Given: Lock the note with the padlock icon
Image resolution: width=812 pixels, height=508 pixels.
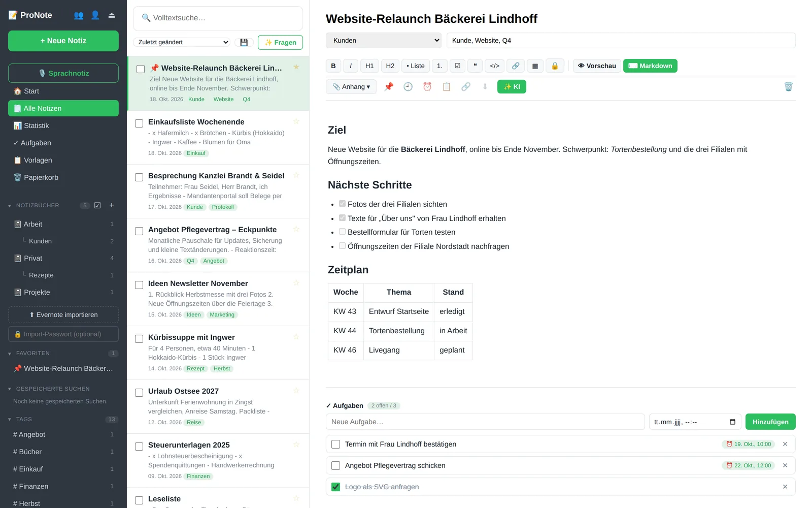Looking at the screenshot, I should coord(555,66).
